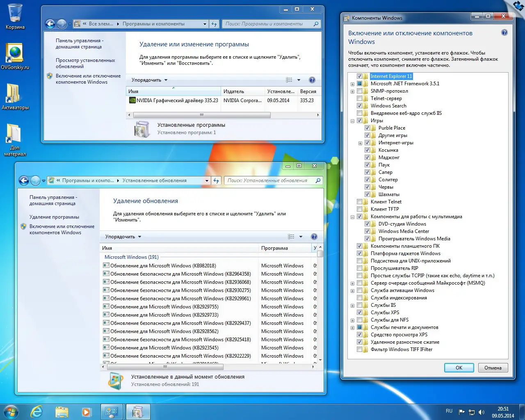Change view icon in Установленные обновления window
This screenshot has height=420, width=525.
point(291,237)
